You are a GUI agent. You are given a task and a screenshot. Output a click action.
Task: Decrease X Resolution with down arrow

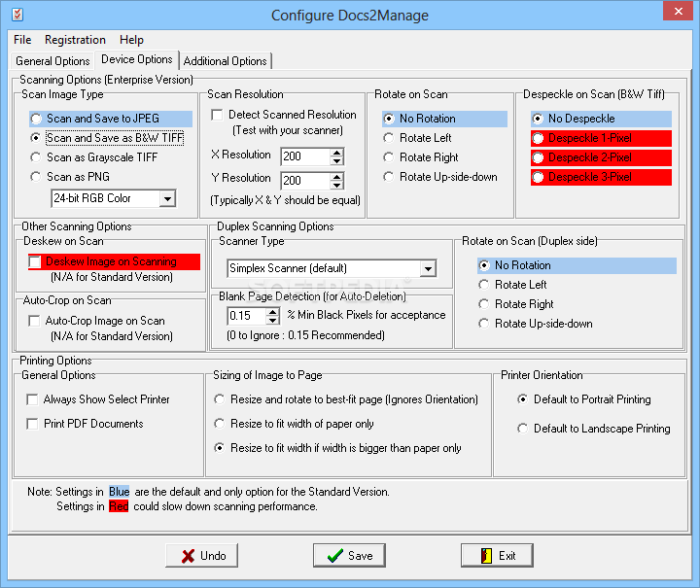[x=337, y=161]
